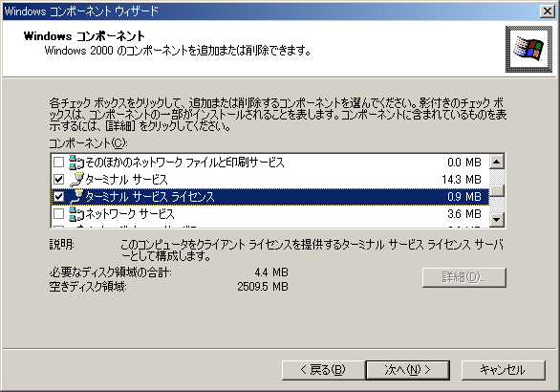Click the scrollbar thumb in the component list

(496, 190)
